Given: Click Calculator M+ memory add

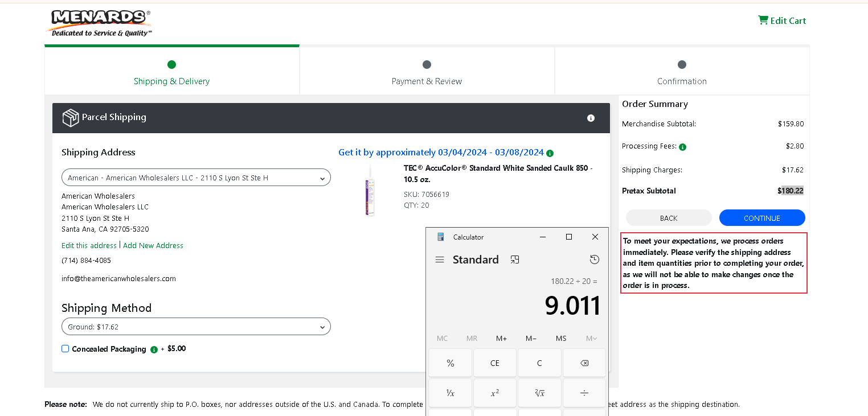Looking at the screenshot, I should 501,338.
